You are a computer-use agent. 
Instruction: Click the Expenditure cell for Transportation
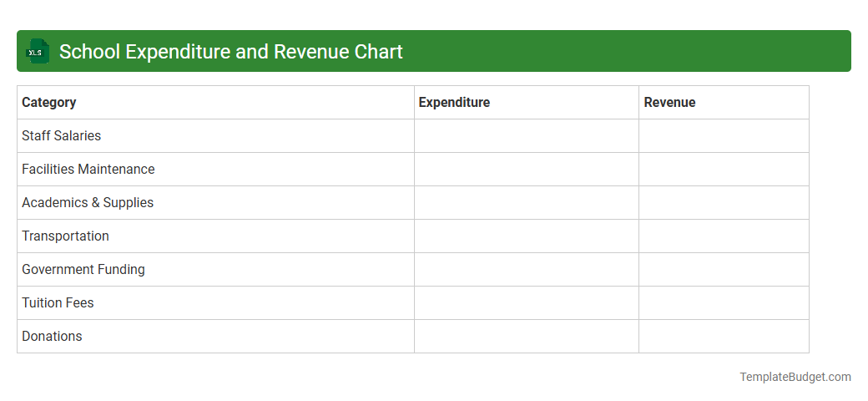click(x=527, y=236)
